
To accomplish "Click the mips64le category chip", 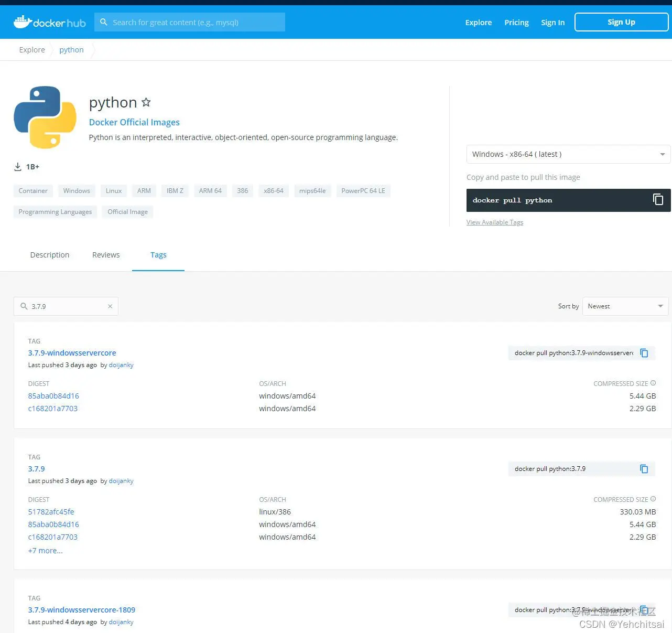I will point(312,191).
